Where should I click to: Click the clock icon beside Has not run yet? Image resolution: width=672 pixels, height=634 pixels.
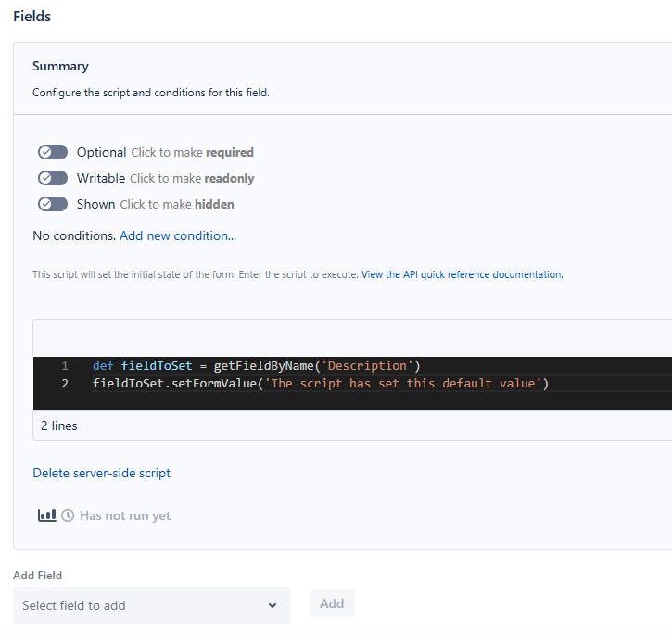point(68,515)
